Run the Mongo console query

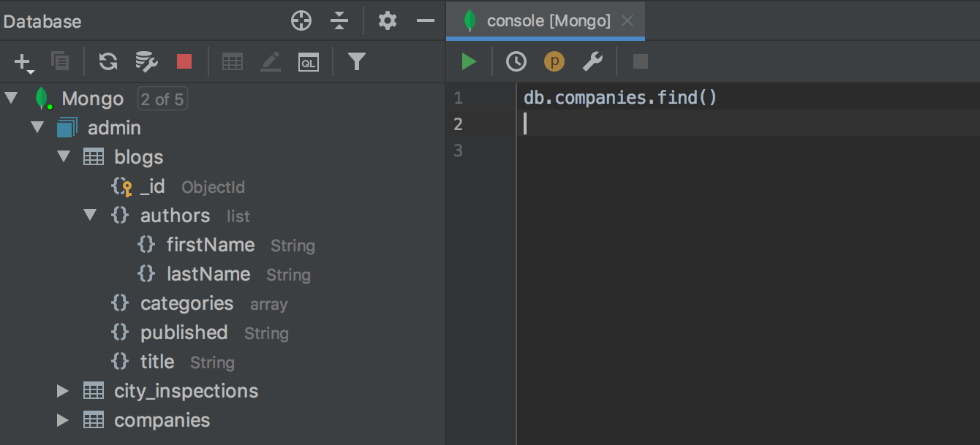469,61
